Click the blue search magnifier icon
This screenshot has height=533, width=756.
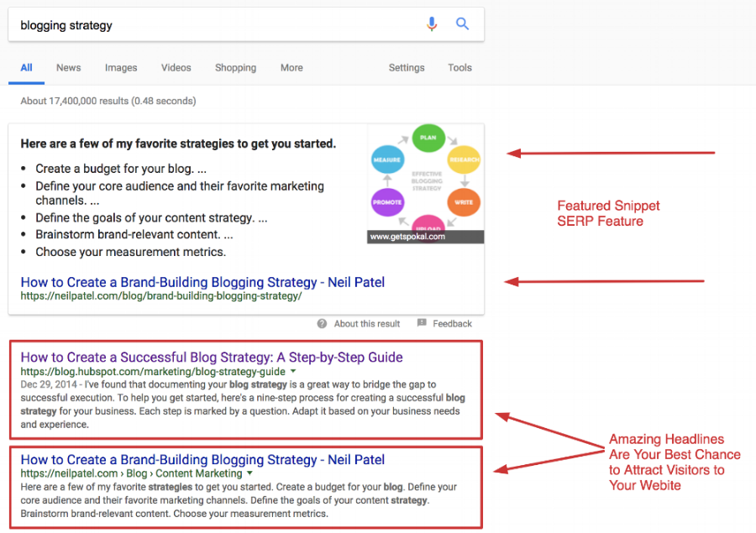(462, 24)
